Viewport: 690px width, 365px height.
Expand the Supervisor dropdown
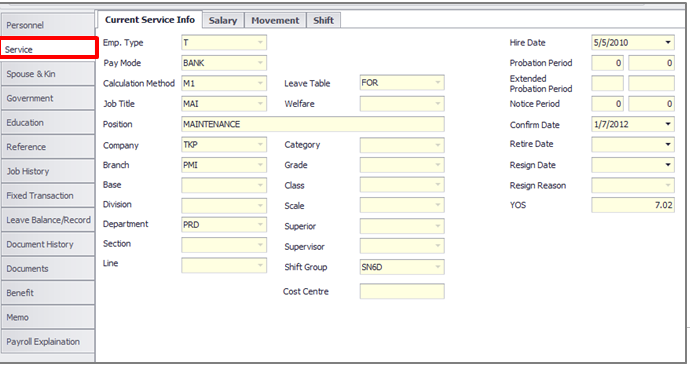click(438, 246)
